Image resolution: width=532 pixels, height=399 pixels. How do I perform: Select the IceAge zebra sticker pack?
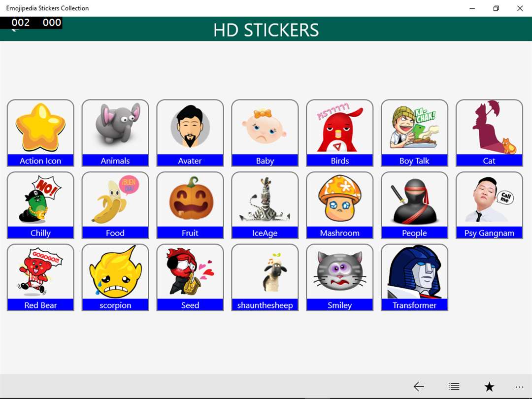click(x=265, y=205)
